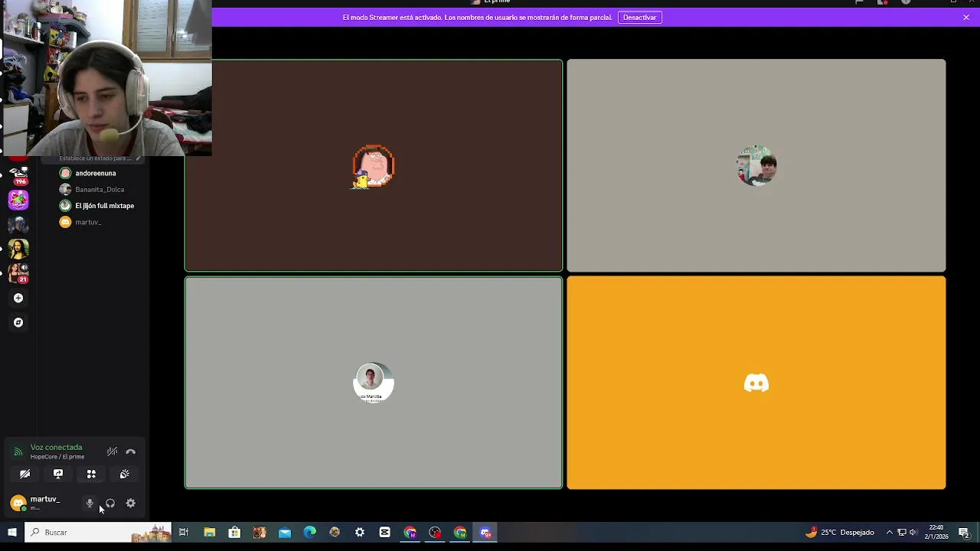The image size is (980, 551).
Task: Focus the Peter Griffin avatar video tile
Action: (374, 165)
